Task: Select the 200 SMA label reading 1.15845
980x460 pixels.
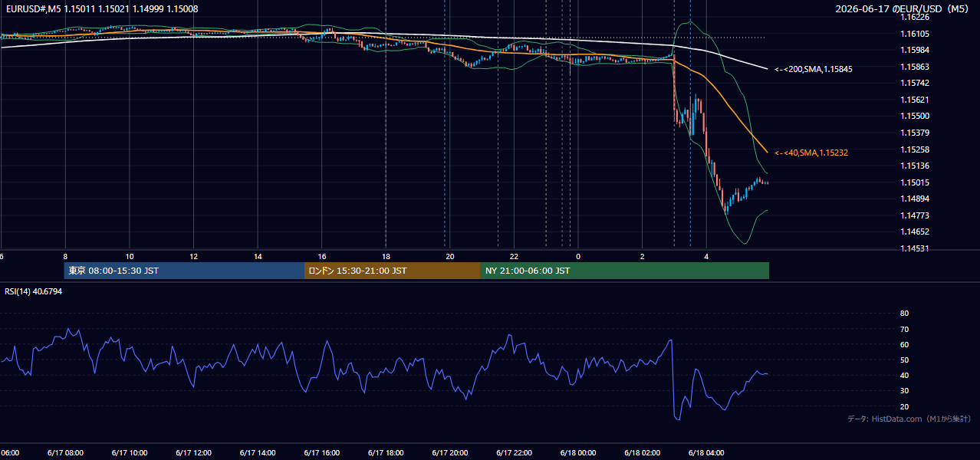Action: pos(813,69)
